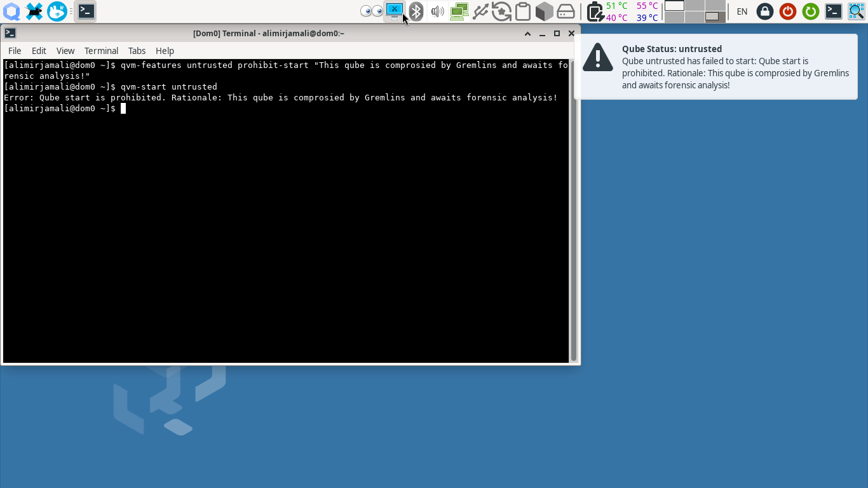Click the lock screen padlock icon
This screenshot has height=488, width=868.
765,11
